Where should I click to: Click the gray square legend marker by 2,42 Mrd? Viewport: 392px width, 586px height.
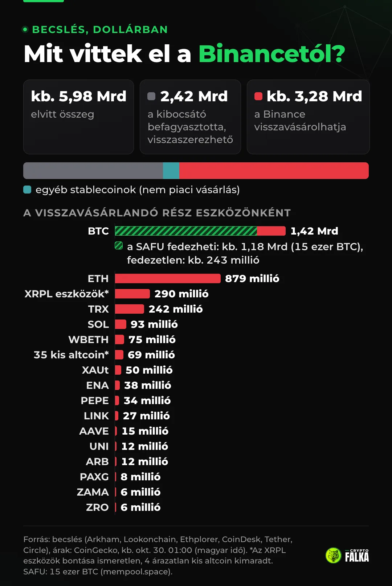pos(151,96)
